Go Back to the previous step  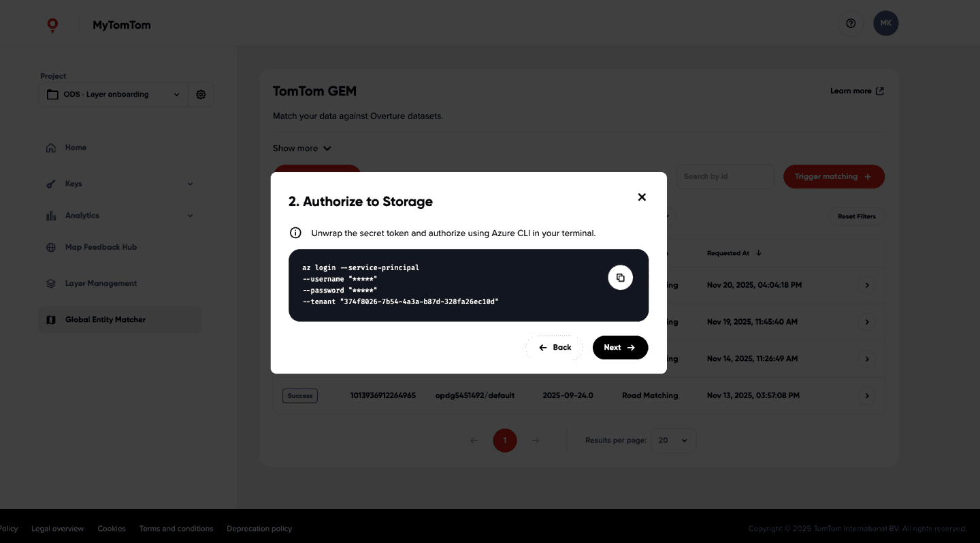tap(554, 348)
